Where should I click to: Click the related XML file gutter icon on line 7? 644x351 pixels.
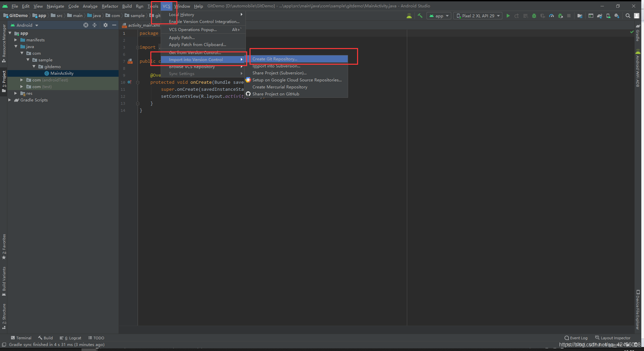pyautogui.click(x=130, y=61)
